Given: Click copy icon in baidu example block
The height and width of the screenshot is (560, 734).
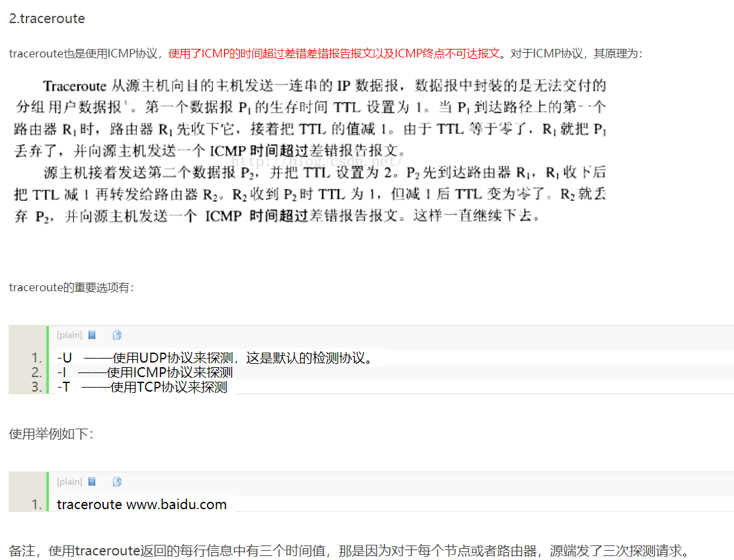Looking at the screenshot, I should [117, 481].
